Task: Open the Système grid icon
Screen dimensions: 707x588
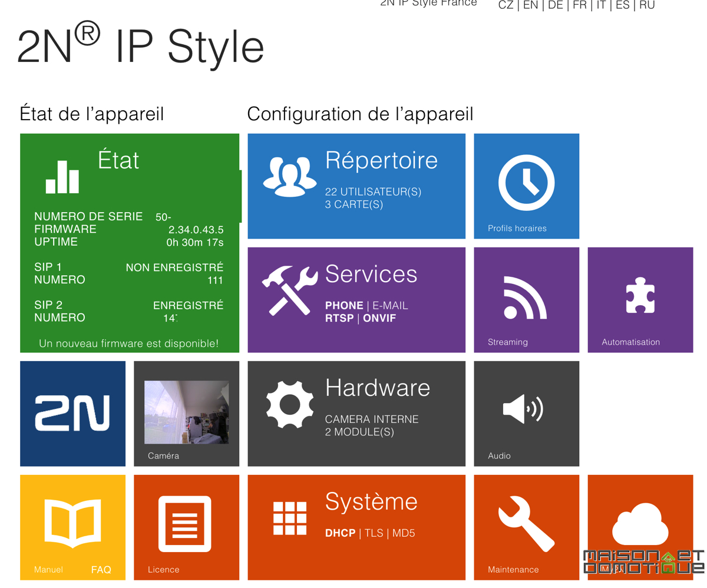Action: [290, 518]
